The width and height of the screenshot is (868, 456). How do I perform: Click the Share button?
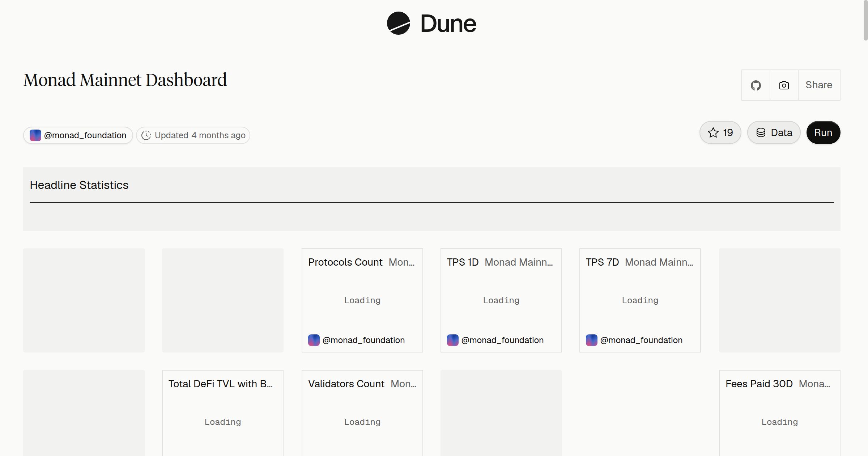(x=819, y=85)
